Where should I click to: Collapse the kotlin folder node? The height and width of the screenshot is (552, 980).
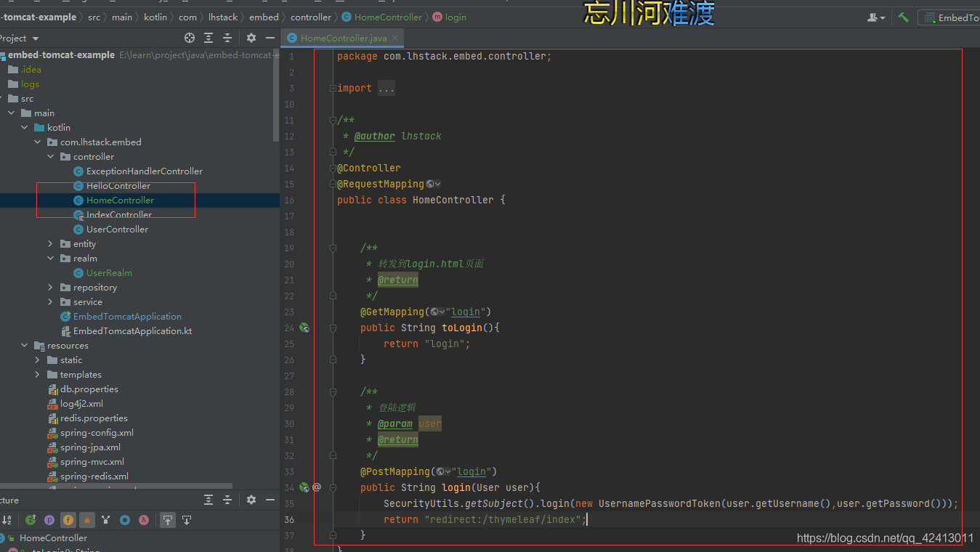[24, 128]
